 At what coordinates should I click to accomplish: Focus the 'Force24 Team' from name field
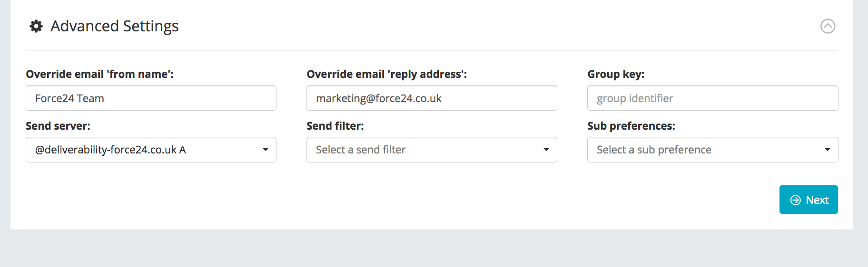pos(151,98)
